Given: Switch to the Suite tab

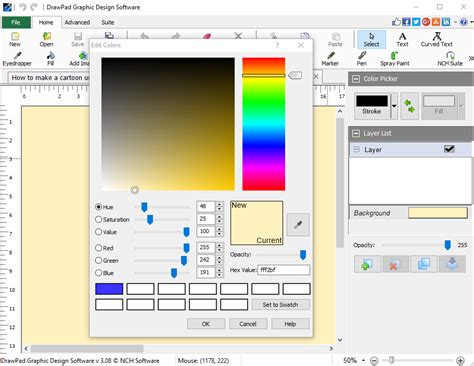Looking at the screenshot, I should tap(108, 22).
